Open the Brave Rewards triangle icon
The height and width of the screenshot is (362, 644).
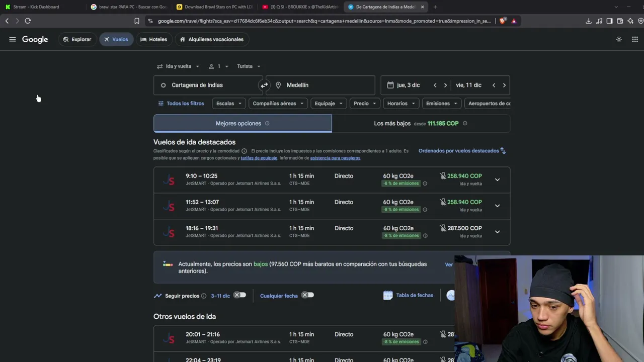click(x=514, y=21)
